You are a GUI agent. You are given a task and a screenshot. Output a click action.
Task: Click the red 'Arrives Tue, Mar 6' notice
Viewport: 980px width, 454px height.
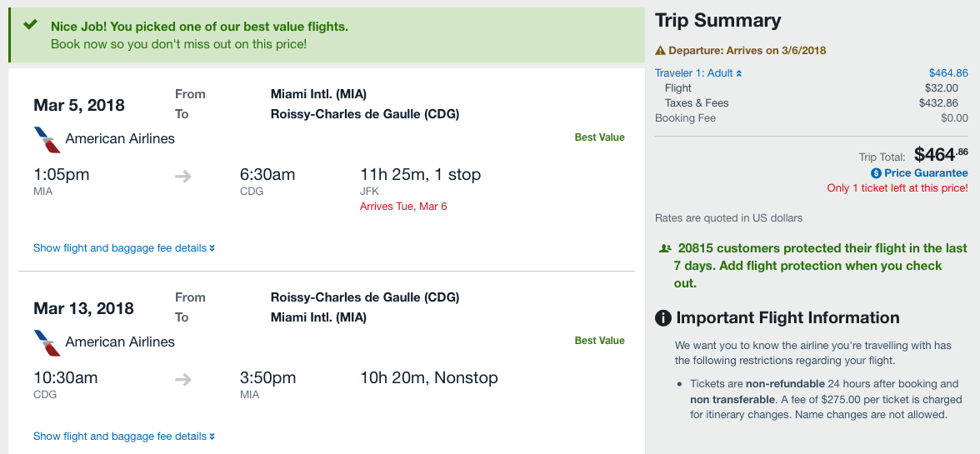pyautogui.click(x=403, y=207)
